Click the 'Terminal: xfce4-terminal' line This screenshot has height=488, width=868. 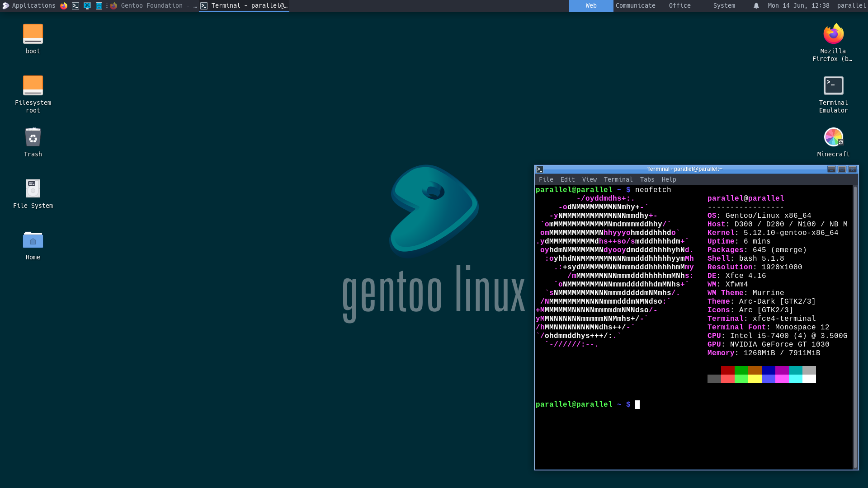coord(761,319)
